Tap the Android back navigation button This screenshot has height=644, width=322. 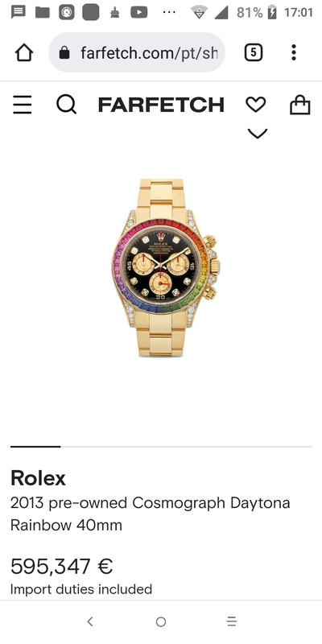tap(90, 621)
